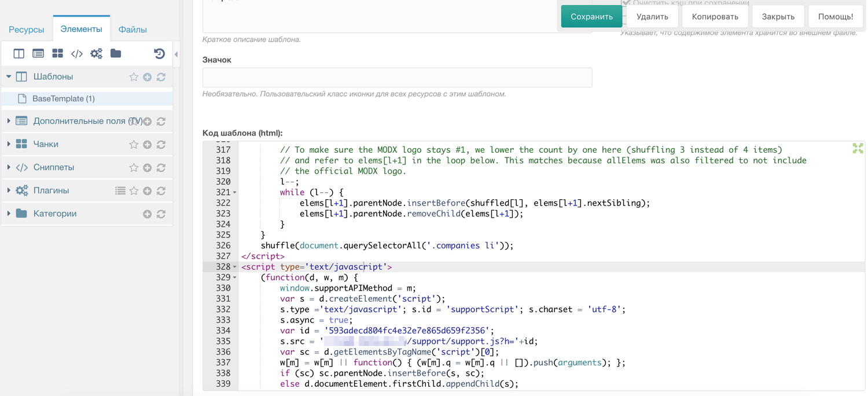This screenshot has width=868, height=396.
Task: Fold the while loop at line 321
Action: click(x=234, y=192)
